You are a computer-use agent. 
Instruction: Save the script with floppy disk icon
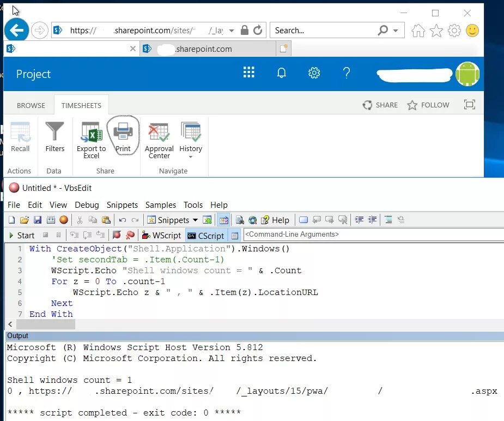point(38,220)
